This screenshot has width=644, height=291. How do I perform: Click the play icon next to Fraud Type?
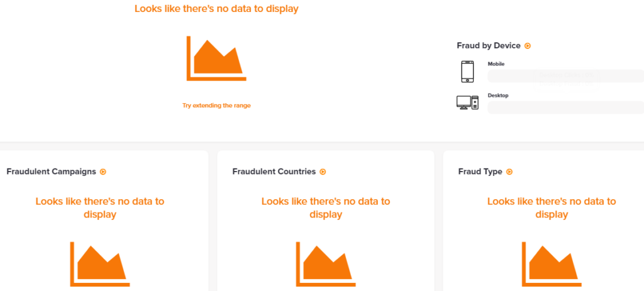(x=509, y=172)
